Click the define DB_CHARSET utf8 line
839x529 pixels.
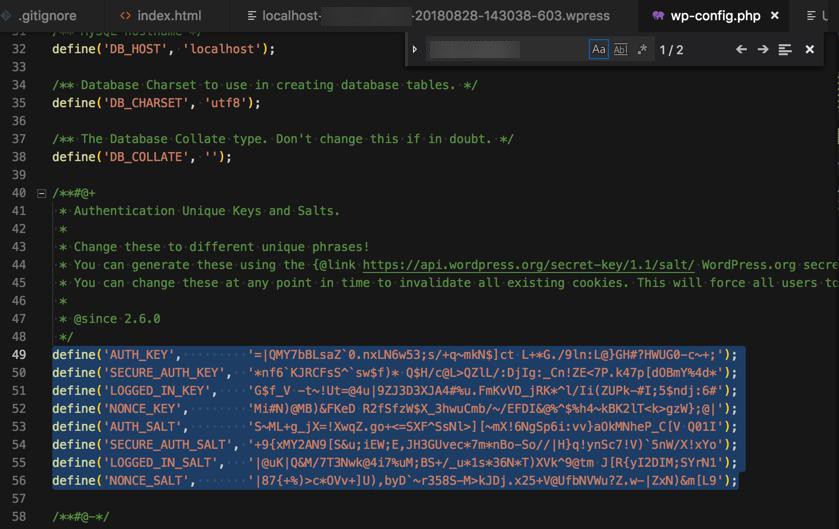point(156,103)
